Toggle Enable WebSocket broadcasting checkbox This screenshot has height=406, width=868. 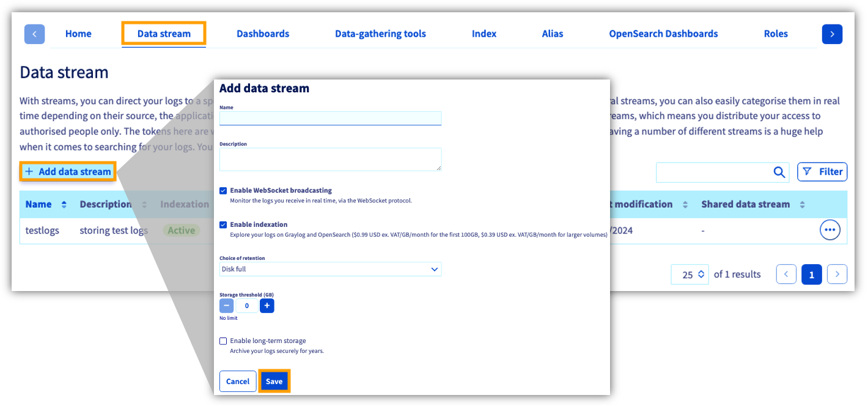pyautogui.click(x=223, y=191)
